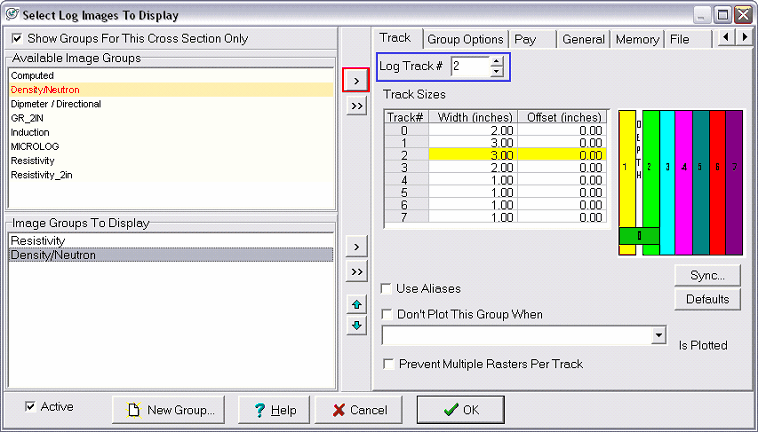Click the Sync... button
Image resolution: width=760 pixels, height=434 pixels.
pyautogui.click(x=708, y=275)
